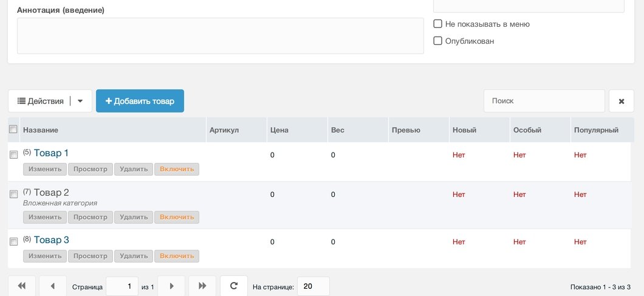Refresh the product table
The height and width of the screenshot is (296, 644).
click(234, 286)
